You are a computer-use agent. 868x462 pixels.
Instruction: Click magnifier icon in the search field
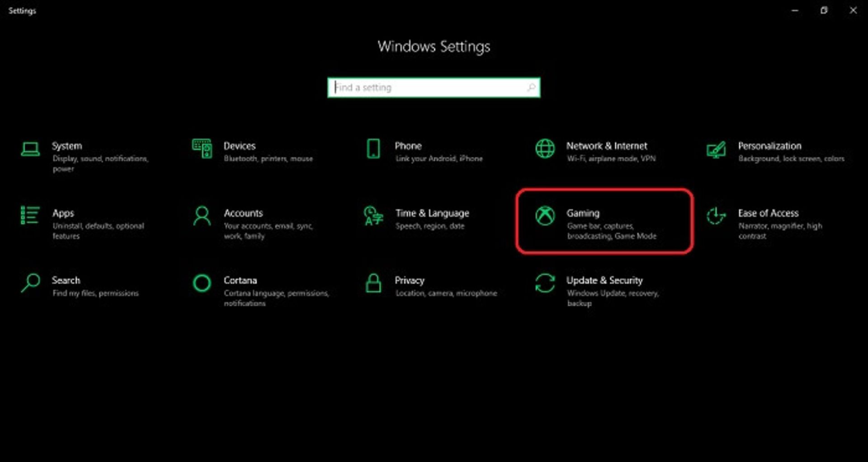[531, 87]
